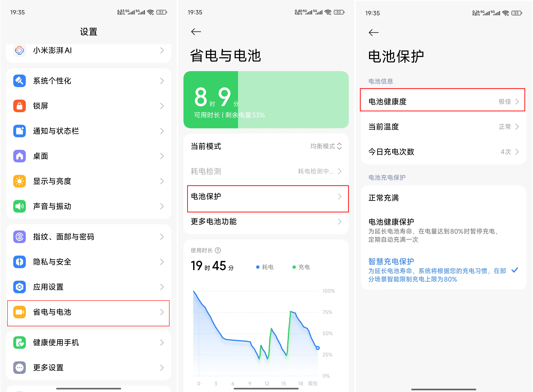
Task: Tap the 声音与振动 speaker icon
Action: point(20,206)
